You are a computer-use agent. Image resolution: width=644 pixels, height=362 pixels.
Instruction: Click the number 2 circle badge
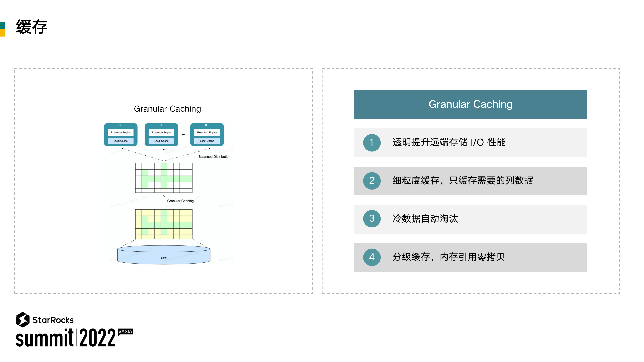pyautogui.click(x=372, y=181)
